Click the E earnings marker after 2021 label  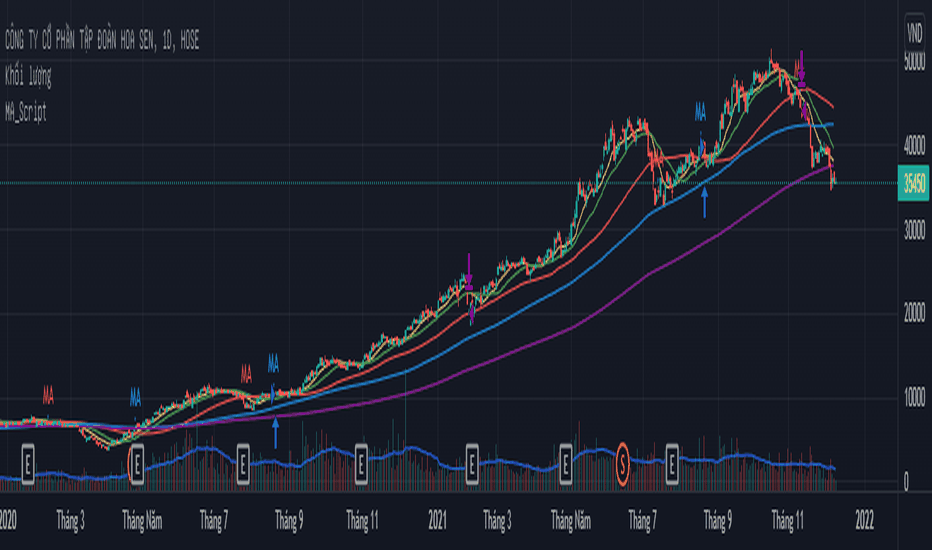(471, 464)
